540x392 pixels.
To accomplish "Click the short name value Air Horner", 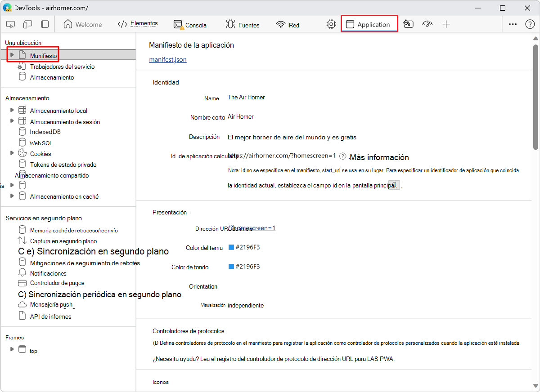I will pyautogui.click(x=241, y=116).
